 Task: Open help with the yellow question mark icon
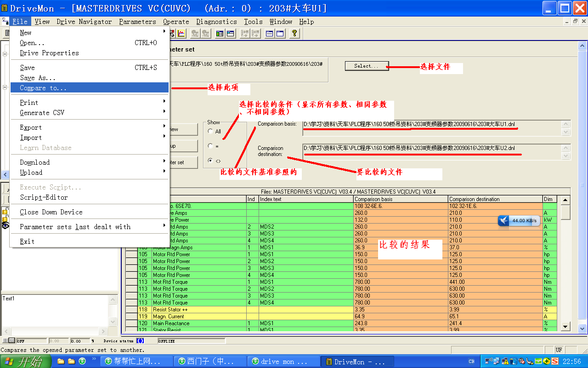294,33
